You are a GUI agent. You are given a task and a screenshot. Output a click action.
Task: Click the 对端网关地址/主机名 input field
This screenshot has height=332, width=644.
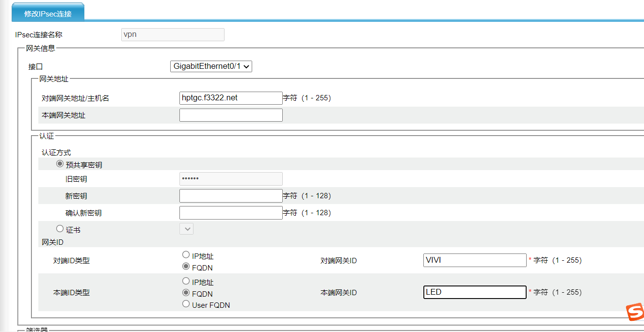coord(231,98)
